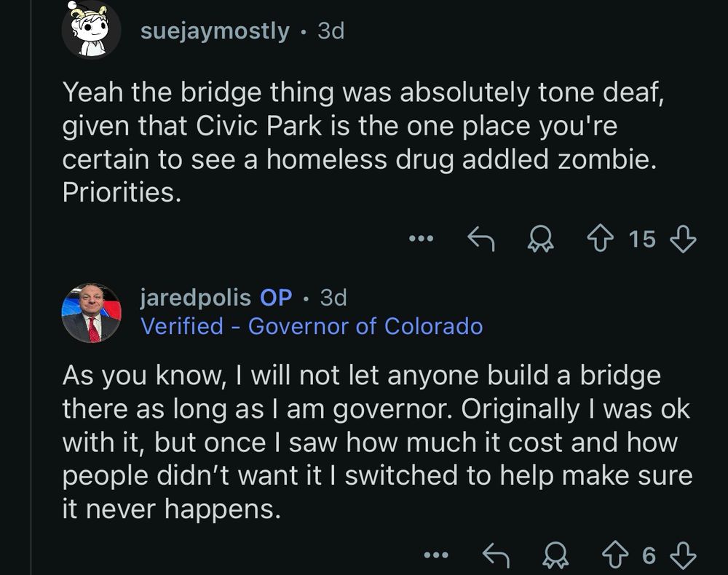728x575 pixels.
Task: Reply to jaredpolis's comment
Action: 499,556
